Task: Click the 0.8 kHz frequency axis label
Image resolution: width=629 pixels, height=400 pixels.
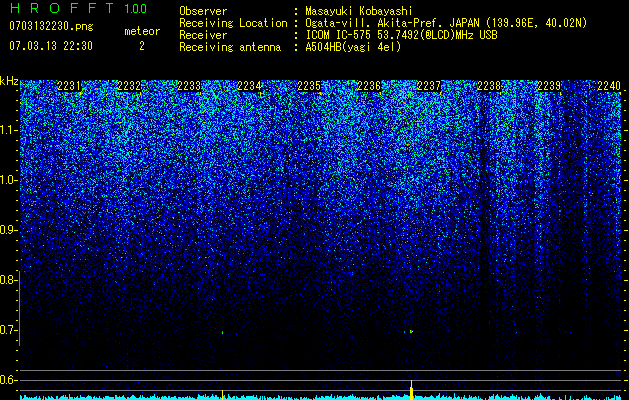Action: point(8,280)
